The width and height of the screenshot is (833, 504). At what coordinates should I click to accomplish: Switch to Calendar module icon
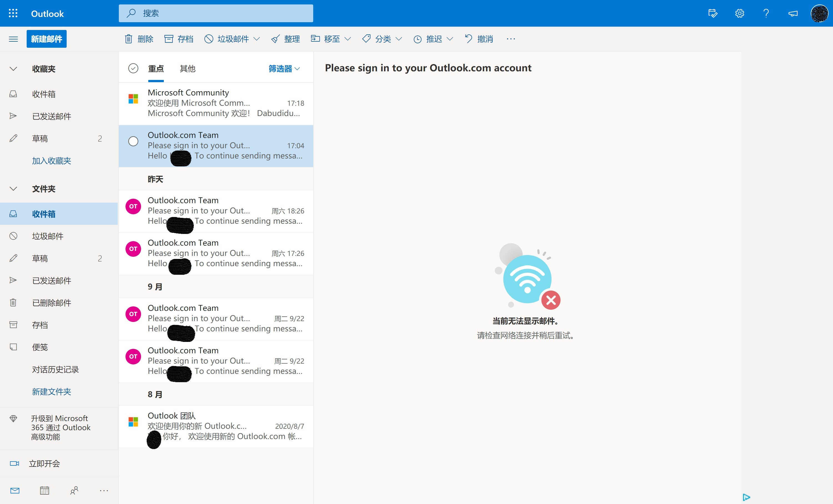coord(44,490)
